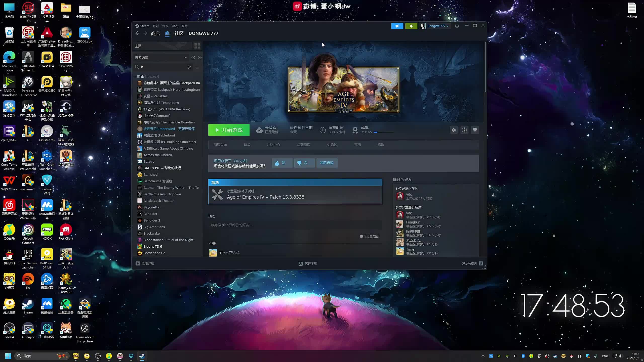This screenshot has width=644, height=362.
Task: Open the game settings gear icon
Action: pos(454,130)
